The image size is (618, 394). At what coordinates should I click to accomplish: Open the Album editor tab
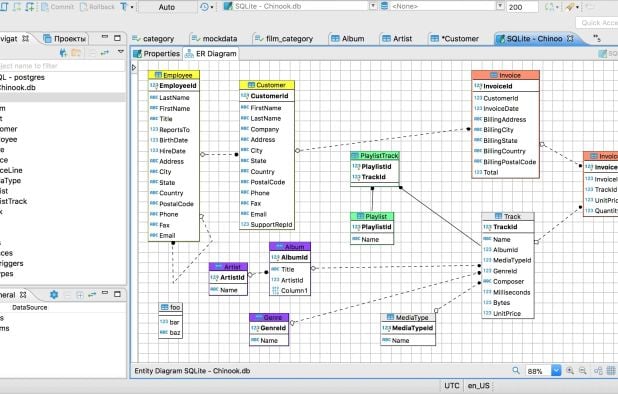[x=348, y=39]
